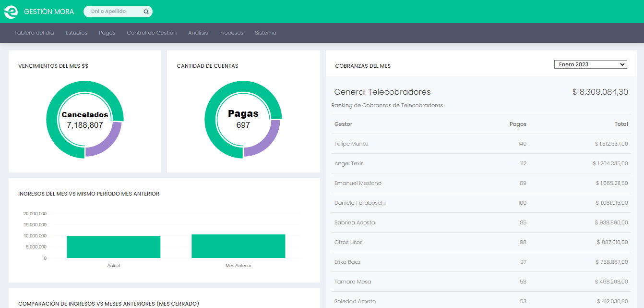
Task: Select Pagos in the navigation bar
Action: (107, 33)
